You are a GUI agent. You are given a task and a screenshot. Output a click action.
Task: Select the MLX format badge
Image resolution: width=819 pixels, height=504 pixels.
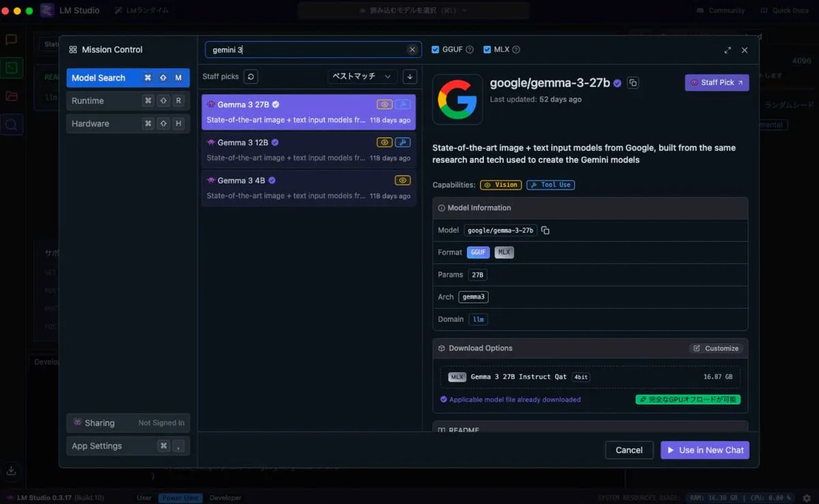pos(504,252)
